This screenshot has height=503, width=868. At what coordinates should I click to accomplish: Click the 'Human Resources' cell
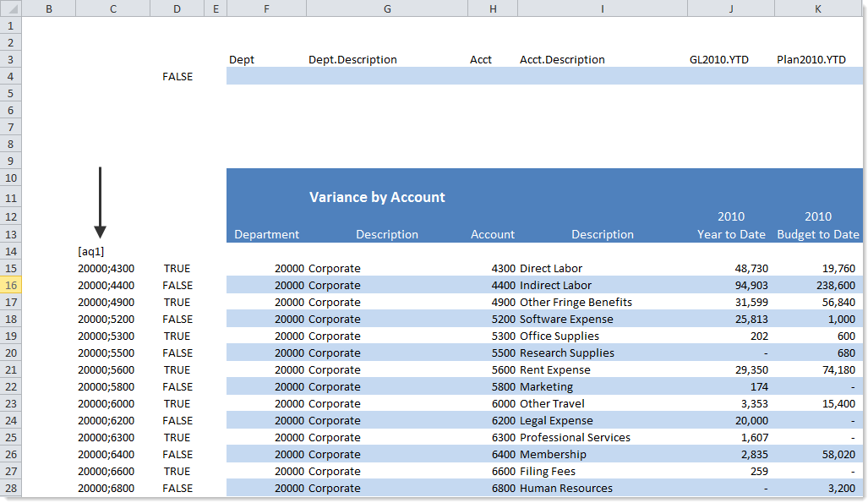[565, 489]
